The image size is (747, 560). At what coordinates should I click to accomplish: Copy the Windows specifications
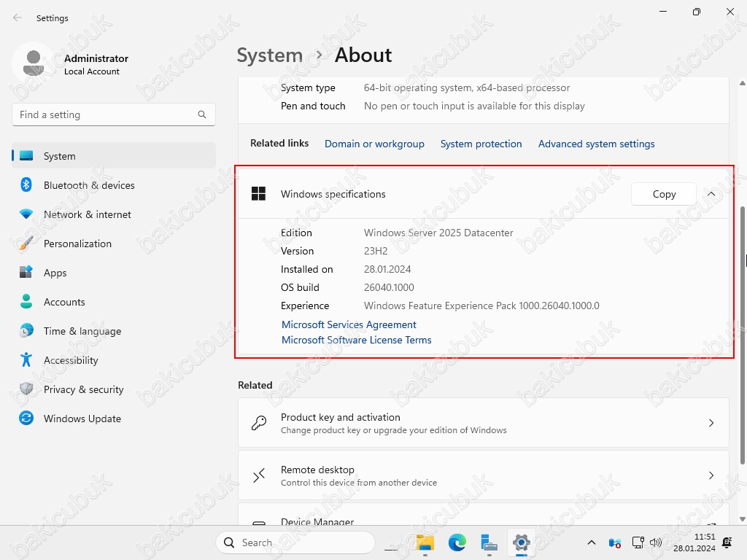[664, 194]
